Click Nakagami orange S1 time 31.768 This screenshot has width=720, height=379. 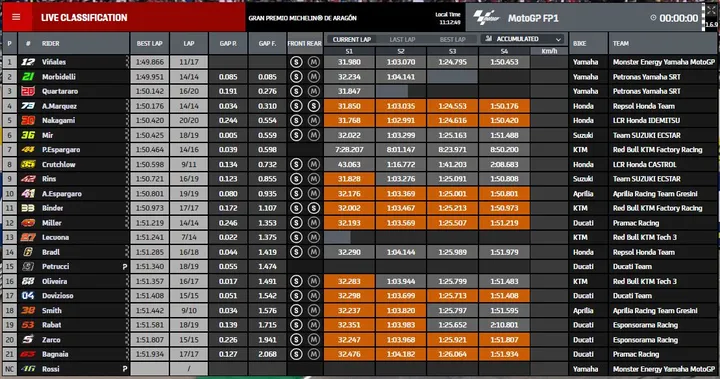349,120
